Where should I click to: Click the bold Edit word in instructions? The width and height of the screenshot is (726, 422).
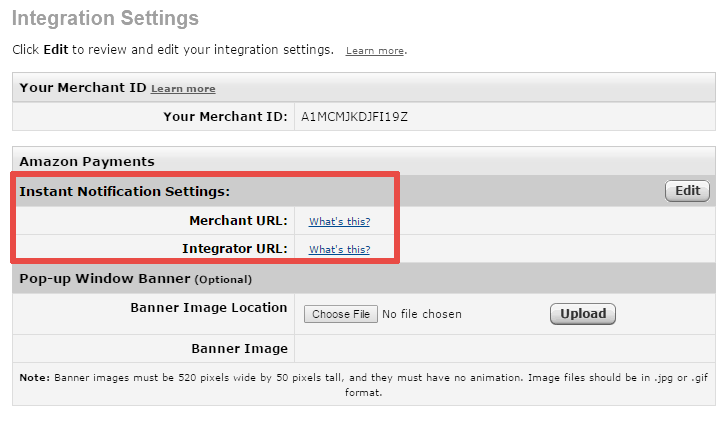coord(56,50)
